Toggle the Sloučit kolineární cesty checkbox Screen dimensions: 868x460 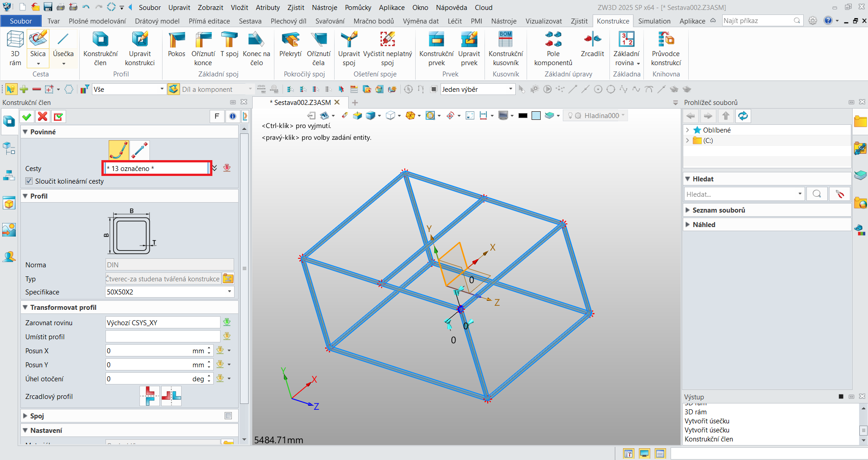29,181
